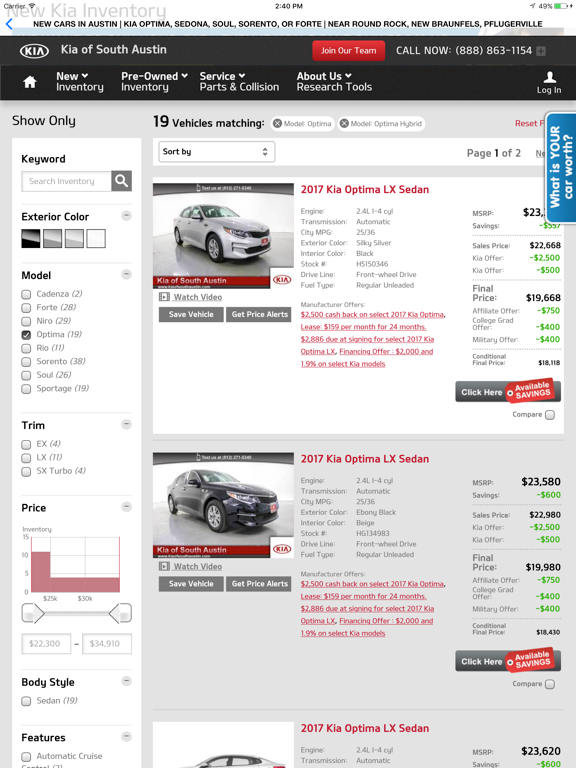Viewport: 576px width, 768px height.
Task: Open the Service Parts & Collision menu
Action: 239,82
